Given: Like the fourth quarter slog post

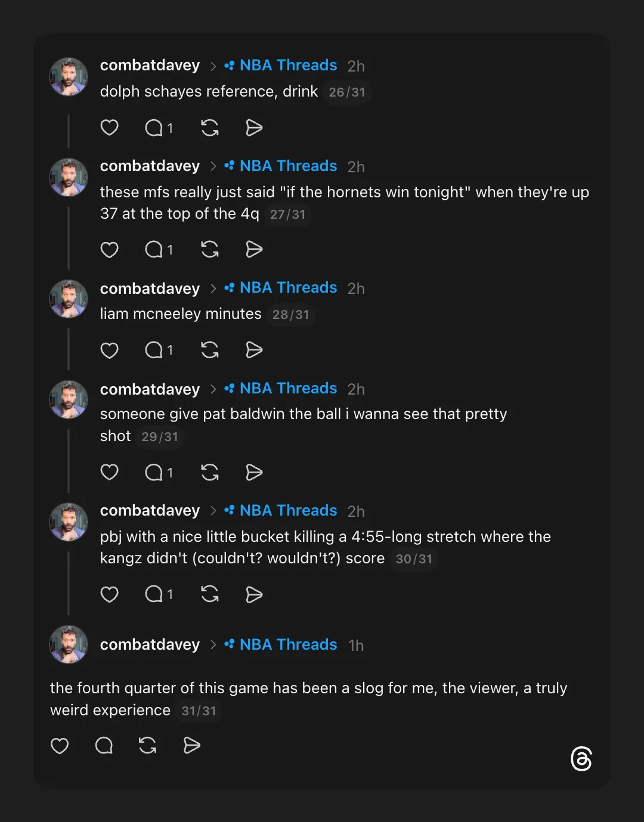Looking at the screenshot, I should [x=60, y=745].
